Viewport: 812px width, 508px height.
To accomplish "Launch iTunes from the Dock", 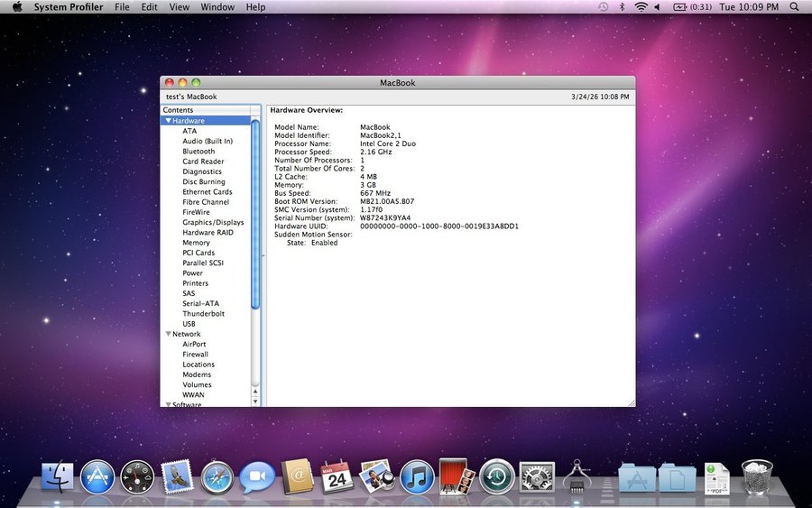I will click(417, 476).
